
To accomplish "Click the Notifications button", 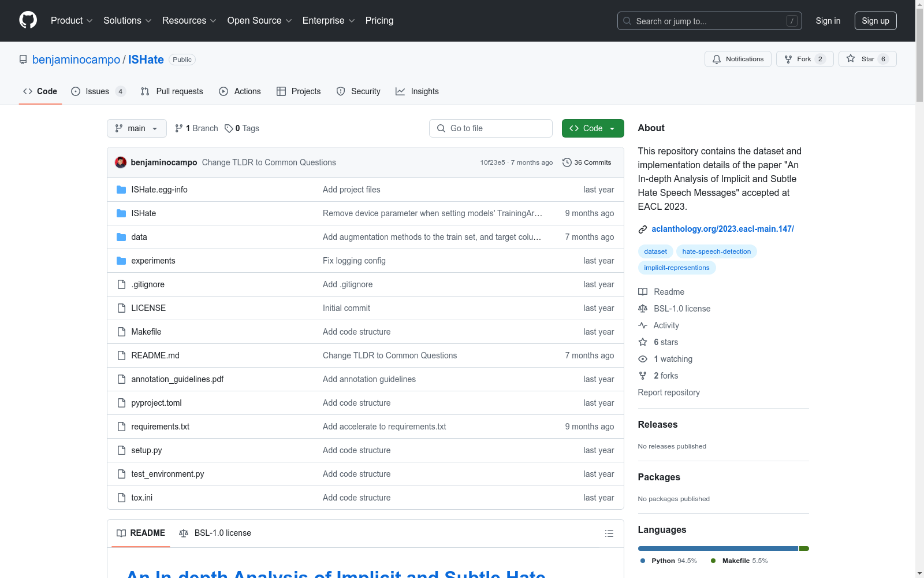I will (738, 59).
